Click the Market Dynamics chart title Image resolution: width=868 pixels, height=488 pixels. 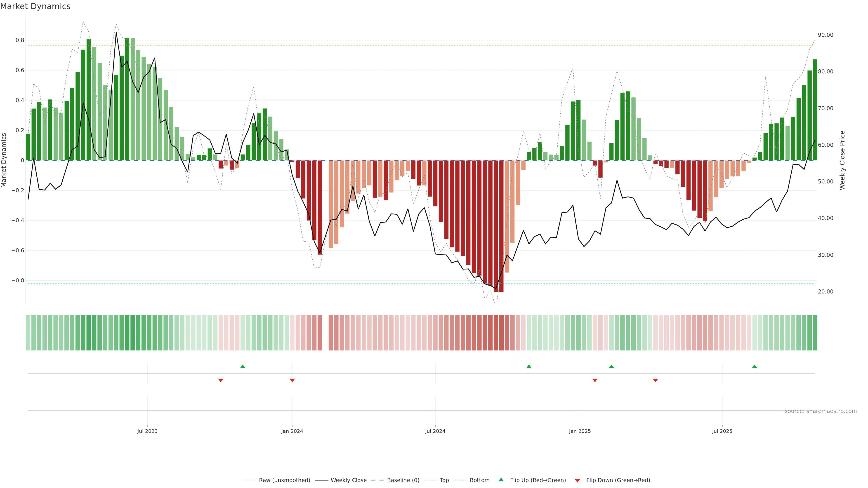pos(35,6)
